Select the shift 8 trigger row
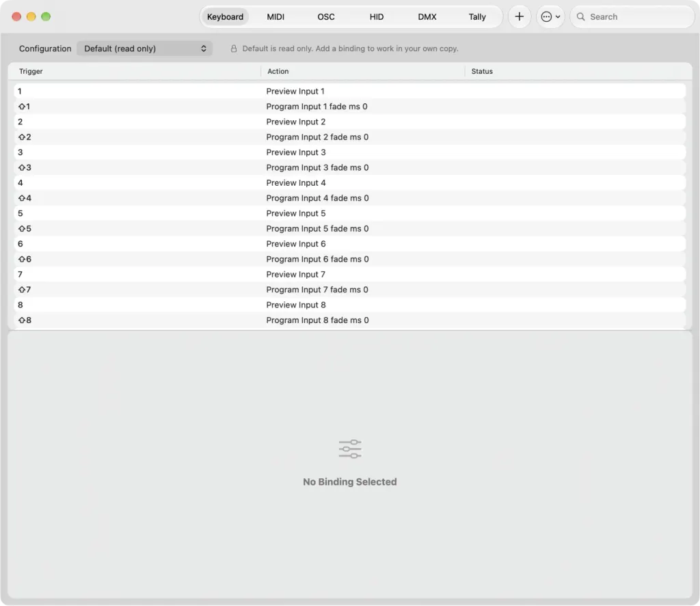The width and height of the screenshot is (700, 606). 350,320
